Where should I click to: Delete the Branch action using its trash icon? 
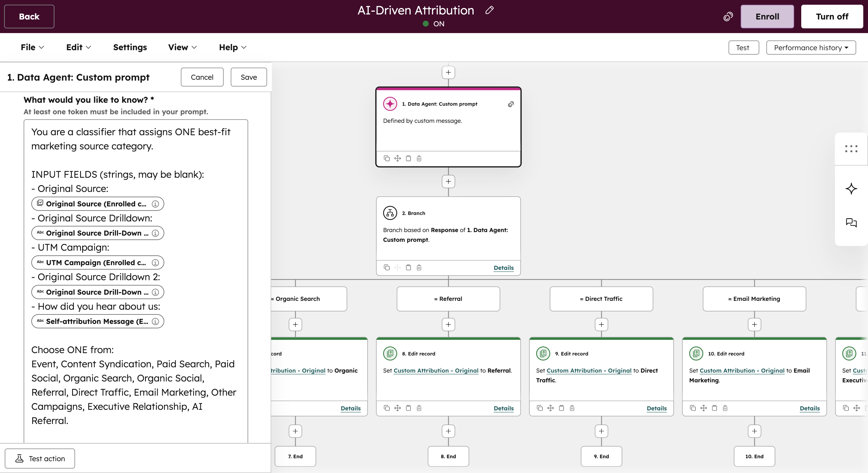click(x=419, y=267)
